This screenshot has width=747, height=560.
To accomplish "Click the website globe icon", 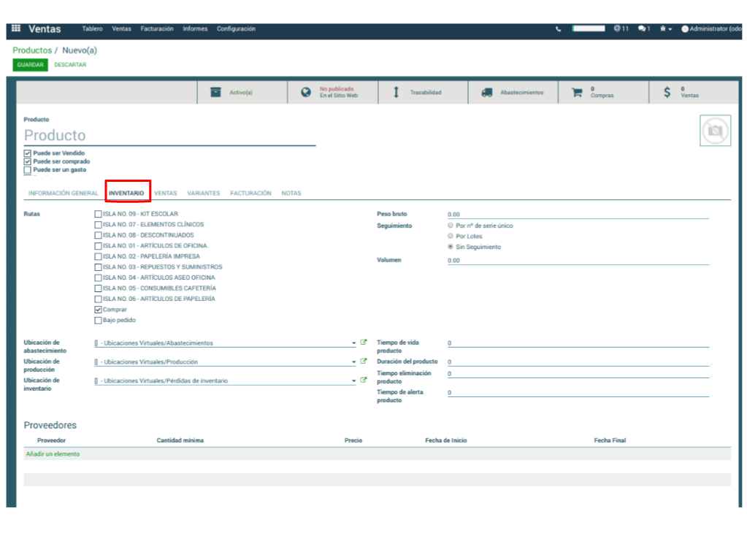I will pyautogui.click(x=306, y=93).
